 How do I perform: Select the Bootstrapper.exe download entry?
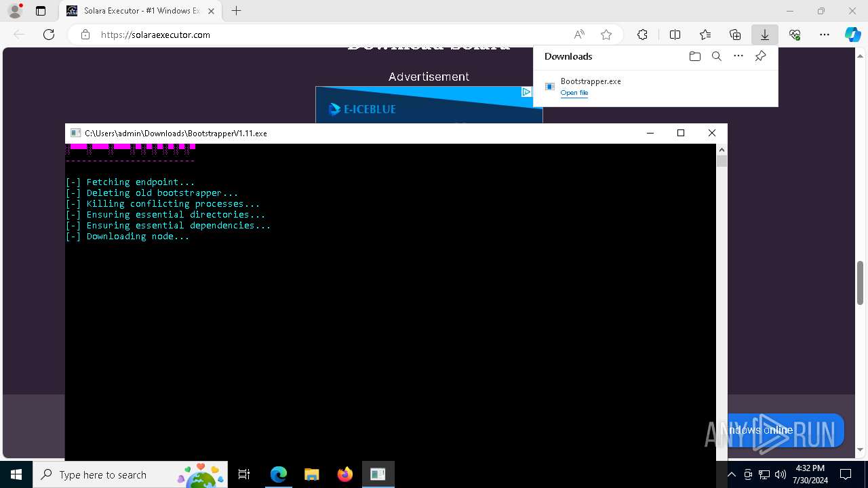[656, 87]
